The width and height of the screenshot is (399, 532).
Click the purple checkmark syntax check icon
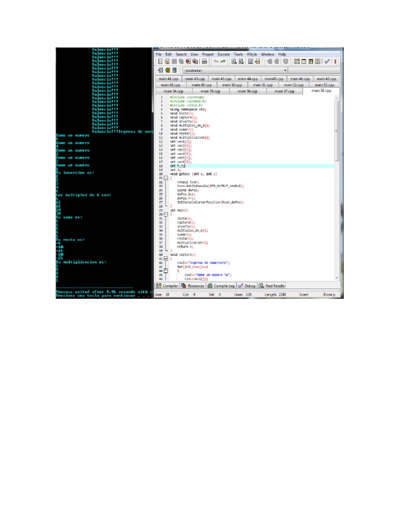(327, 61)
